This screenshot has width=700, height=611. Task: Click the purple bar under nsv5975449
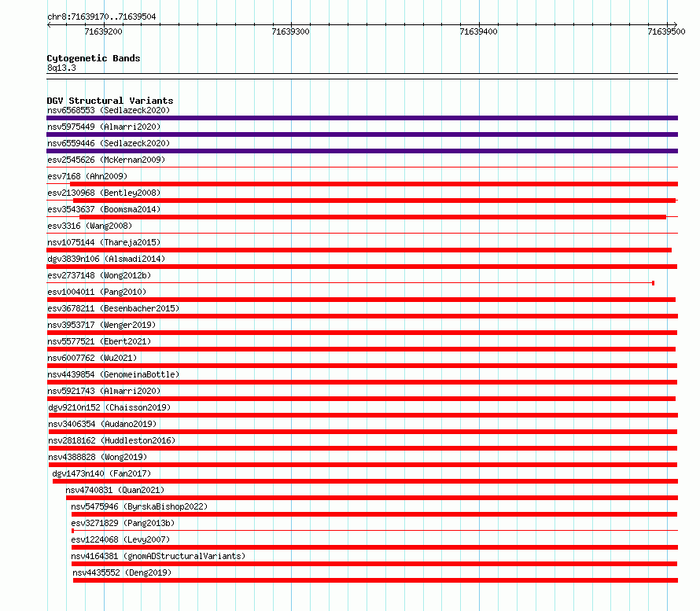(362, 134)
